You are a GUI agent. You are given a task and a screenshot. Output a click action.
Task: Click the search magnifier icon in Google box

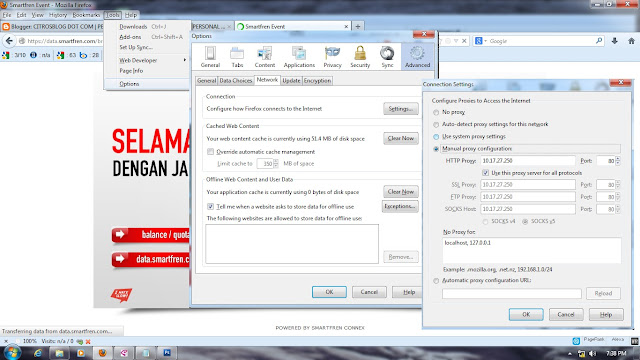[599, 41]
